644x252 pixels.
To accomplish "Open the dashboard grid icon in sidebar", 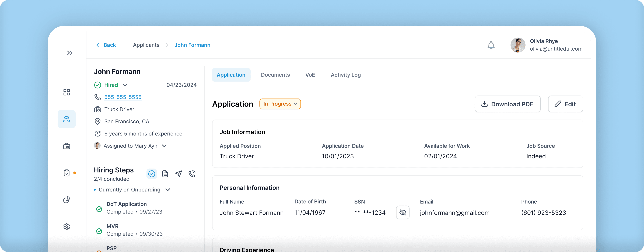I will pyautogui.click(x=66, y=92).
